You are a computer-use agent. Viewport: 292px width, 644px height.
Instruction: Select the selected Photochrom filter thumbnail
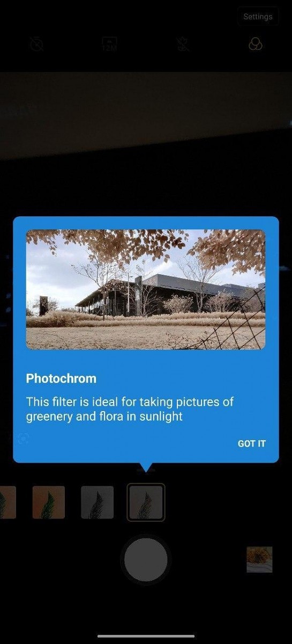146,502
